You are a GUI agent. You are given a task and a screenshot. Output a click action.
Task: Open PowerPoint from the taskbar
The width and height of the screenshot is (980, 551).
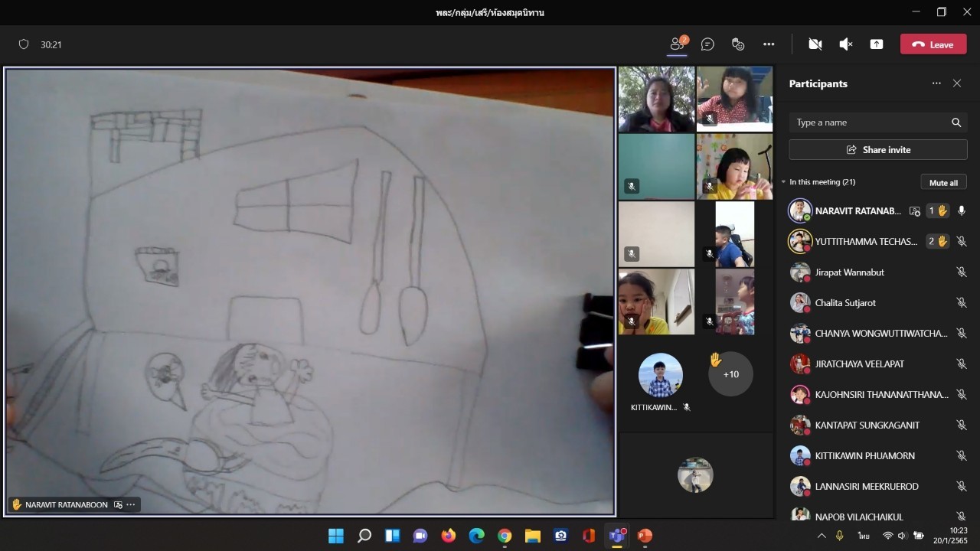(x=645, y=536)
